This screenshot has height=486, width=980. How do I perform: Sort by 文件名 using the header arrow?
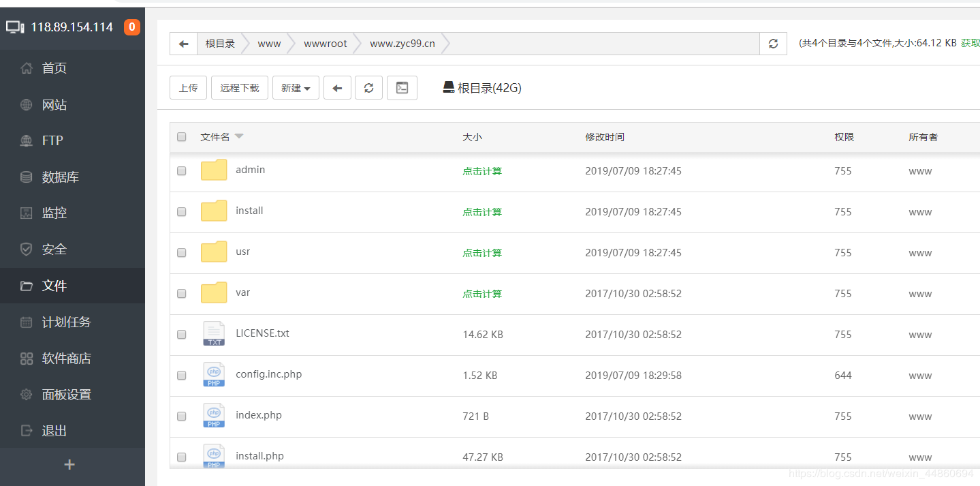tap(239, 136)
